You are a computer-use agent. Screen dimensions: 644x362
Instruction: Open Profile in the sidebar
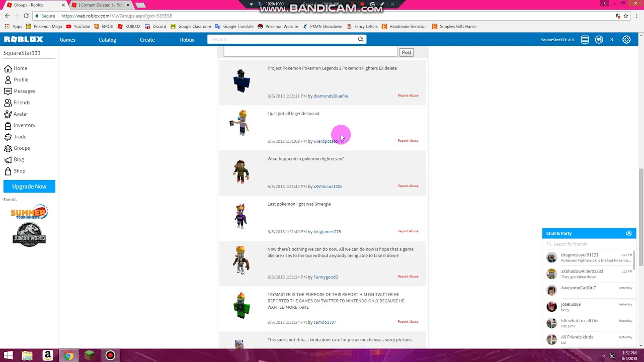[x=16, y=80]
